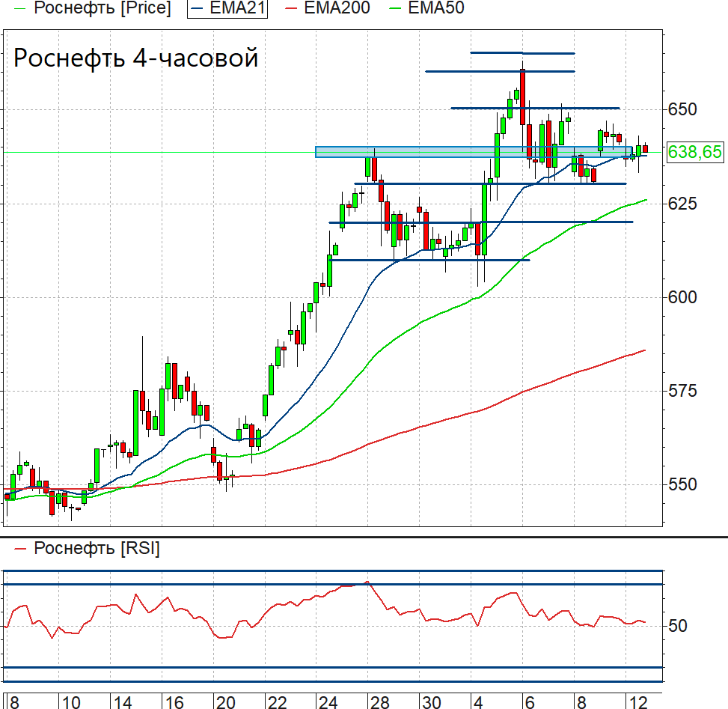
Task: Select the EMA50 legend entry
Action: (426, 8)
